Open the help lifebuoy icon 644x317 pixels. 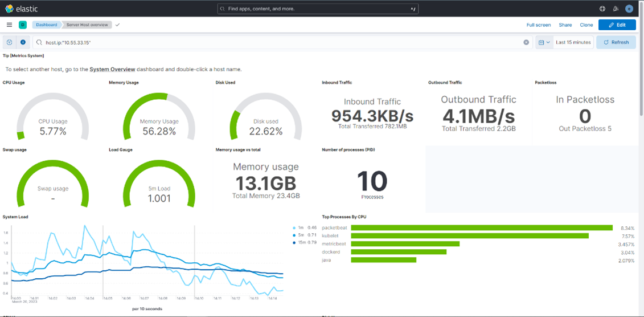pyautogui.click(x=602, y=9)
